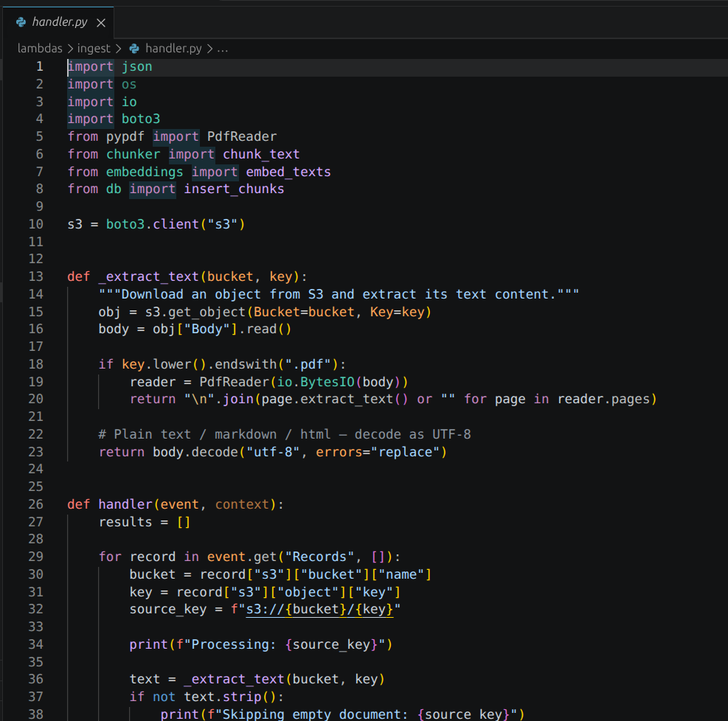Select the handler.py editor tab
This screenshot has width=728, height=721.
[x=58, y=22]
